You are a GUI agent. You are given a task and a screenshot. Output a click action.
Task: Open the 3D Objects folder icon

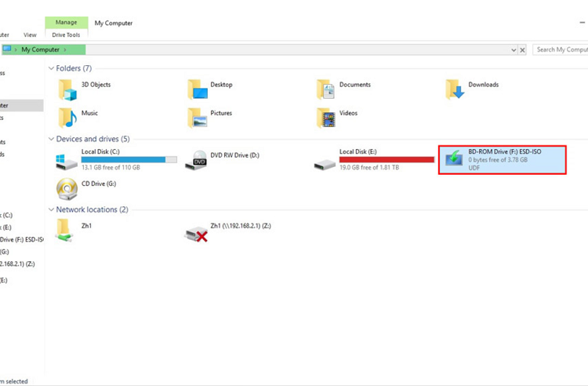pos(67,89)
